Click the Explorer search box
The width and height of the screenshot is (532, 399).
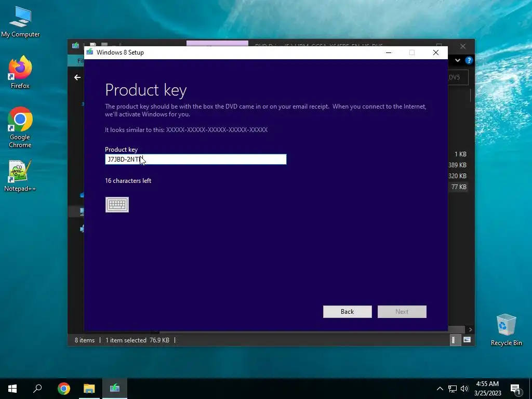[x=458, y=77]
